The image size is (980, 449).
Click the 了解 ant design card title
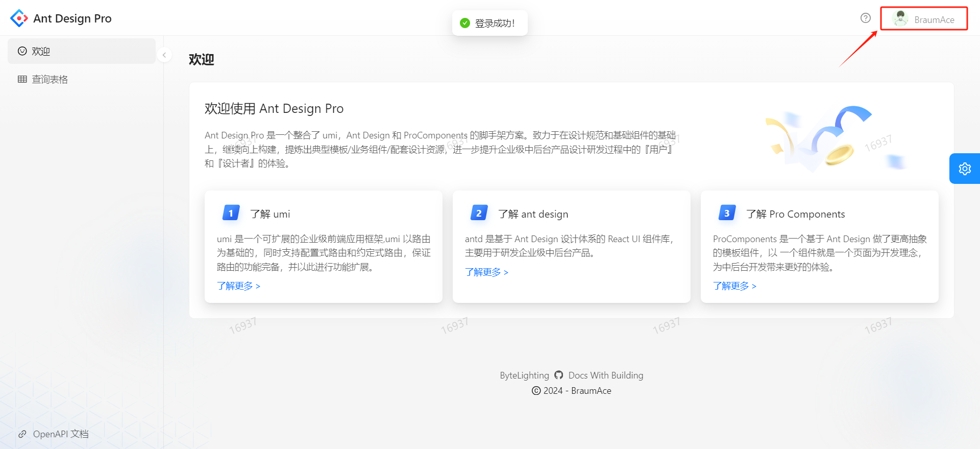(533, 214)
